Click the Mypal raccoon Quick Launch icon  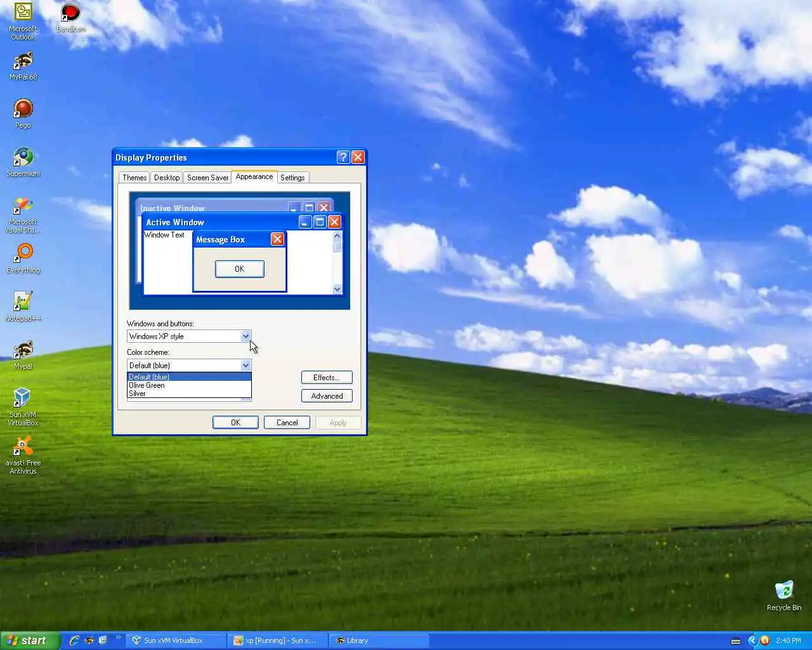pos(89,640)
